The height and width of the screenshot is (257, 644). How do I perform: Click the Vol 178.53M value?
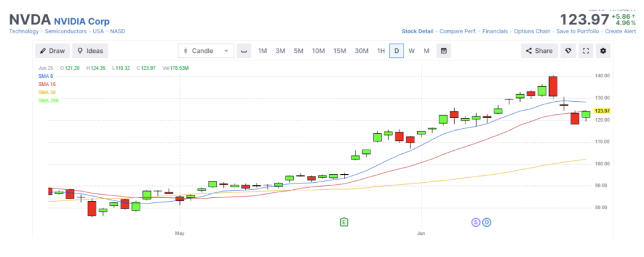[175, 68]
